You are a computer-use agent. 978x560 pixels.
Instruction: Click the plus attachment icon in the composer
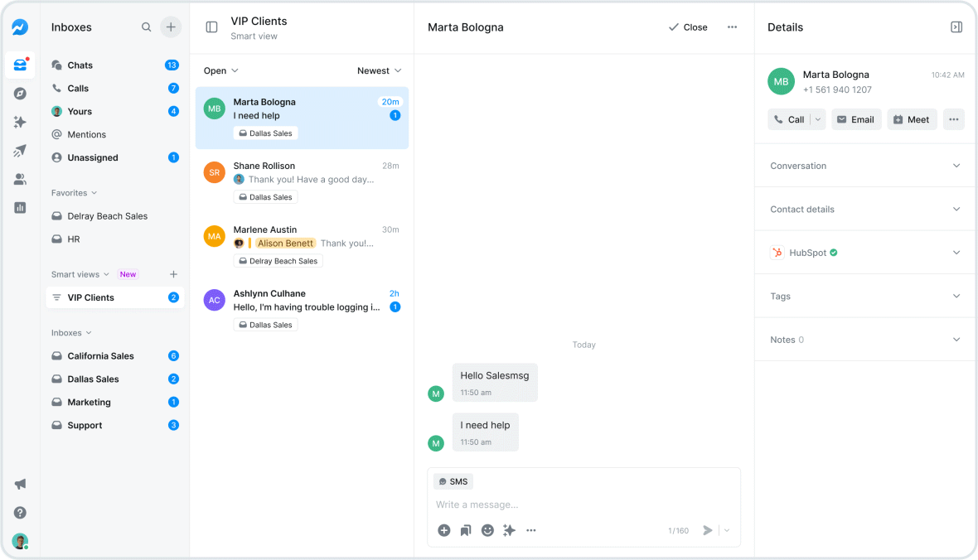click(x=443, y=530)
